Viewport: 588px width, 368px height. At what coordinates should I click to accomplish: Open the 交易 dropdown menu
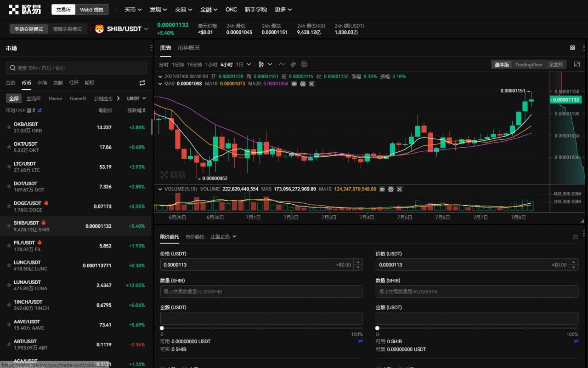coord(183,9)
